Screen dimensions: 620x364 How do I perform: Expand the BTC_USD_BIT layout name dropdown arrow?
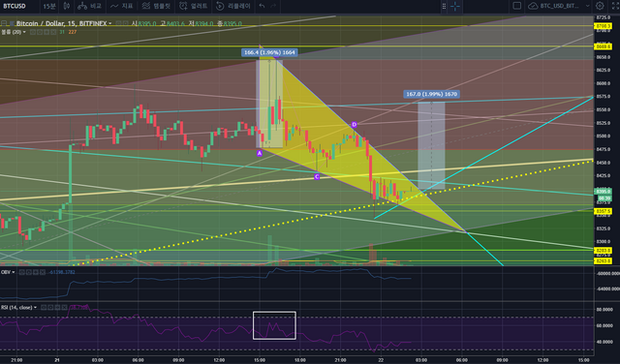coord(588,6)
